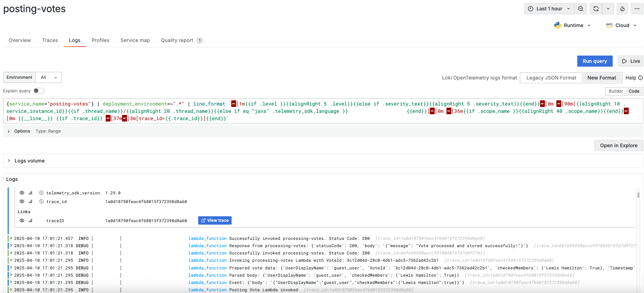The image size is (644, 293).
Task: Click the refresh dashboard icon
Action: [596, 9]
